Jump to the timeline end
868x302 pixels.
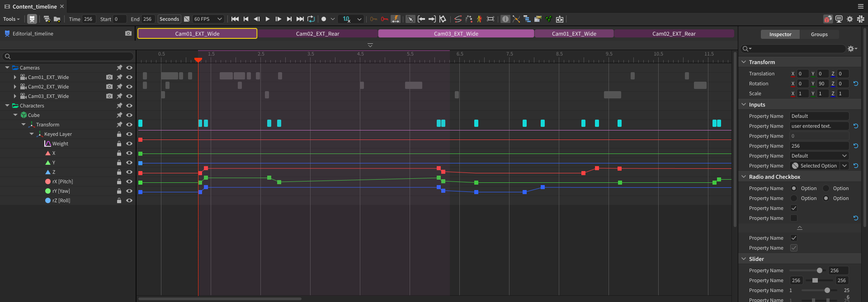tap(300, 19)
